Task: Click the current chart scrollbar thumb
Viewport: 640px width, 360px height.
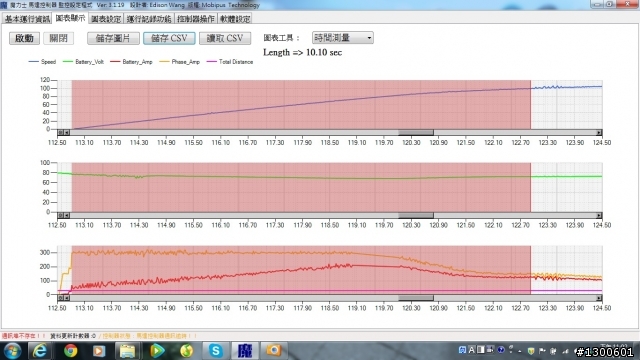Action: (x=416, y=298)
